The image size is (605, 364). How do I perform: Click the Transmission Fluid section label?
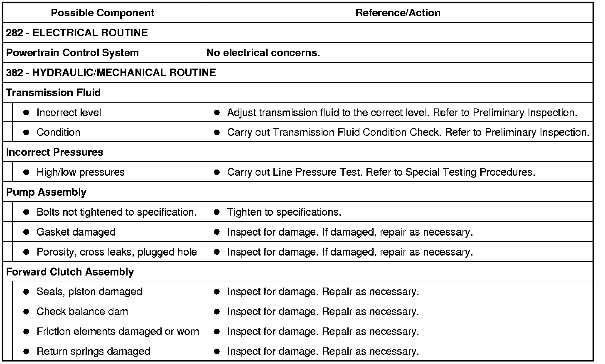(x=54, y=93)
